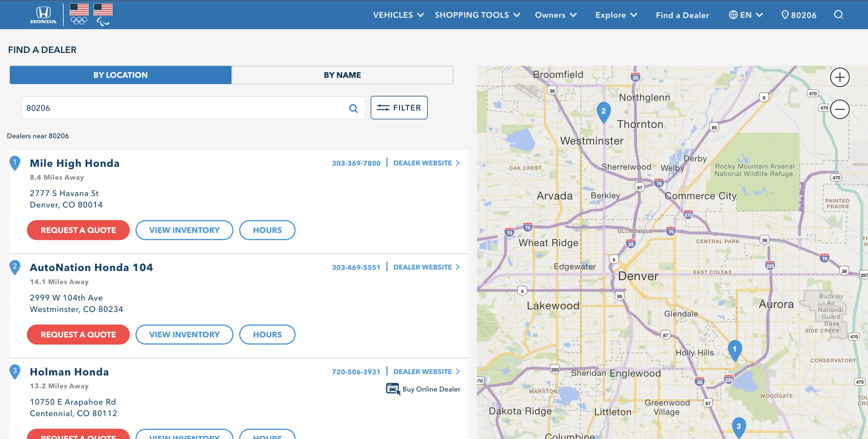
Task: Click the '13.2 Miles Away' distance text
Action: pyautogui.click(x=59, y=386)
